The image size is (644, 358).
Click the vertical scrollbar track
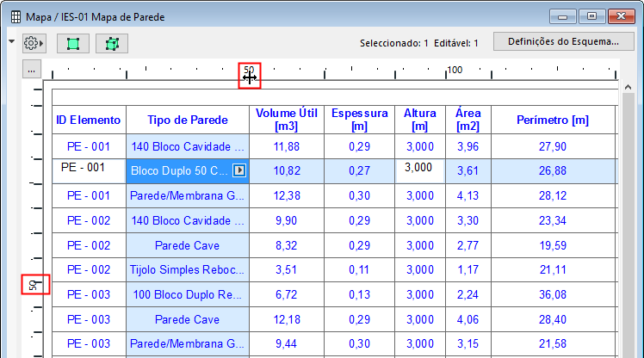[628, 225]
